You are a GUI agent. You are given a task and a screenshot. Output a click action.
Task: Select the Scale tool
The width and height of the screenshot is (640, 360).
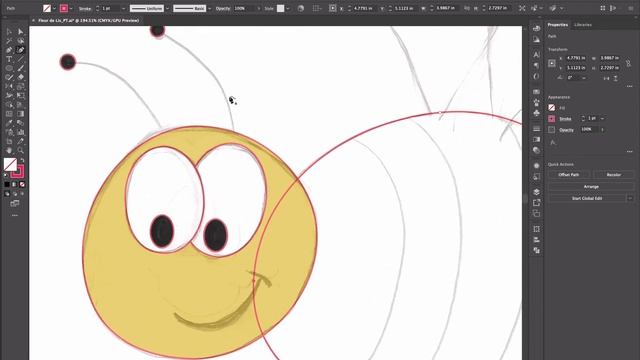coord(20,86)
